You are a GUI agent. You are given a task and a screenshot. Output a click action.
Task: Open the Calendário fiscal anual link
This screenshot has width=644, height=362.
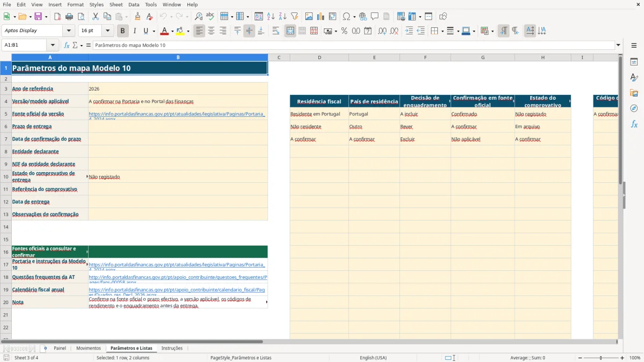click(177, 290)
